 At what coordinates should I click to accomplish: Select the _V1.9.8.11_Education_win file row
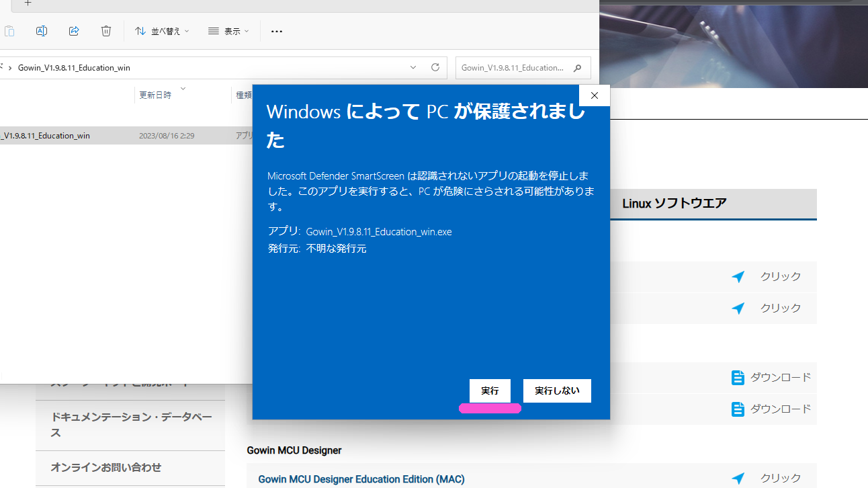(x=126, y=135)
